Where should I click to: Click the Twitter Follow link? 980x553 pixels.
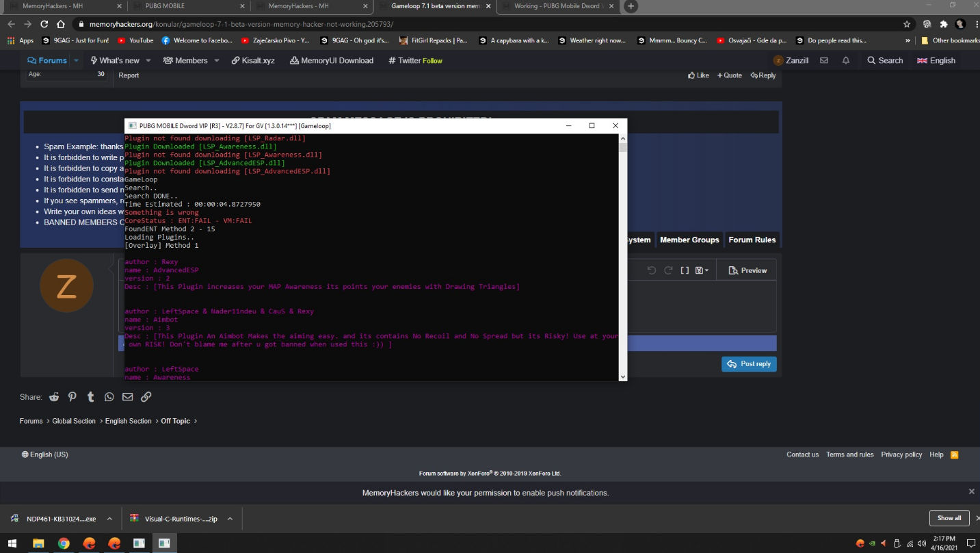click(x=415, y=60)
